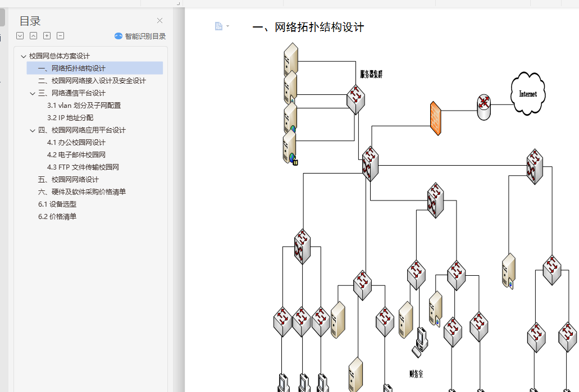Click the Internet cloud in the diagram
This screenshot has height=392, width=579.
[x=528, y=93]
